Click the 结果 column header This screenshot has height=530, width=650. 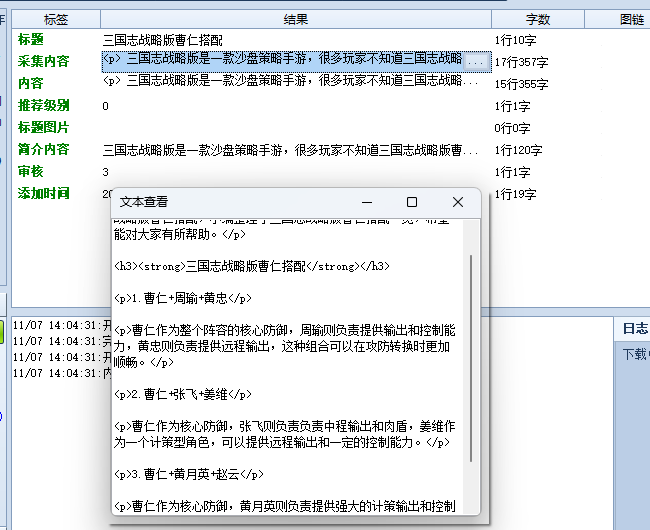[296, 19]
